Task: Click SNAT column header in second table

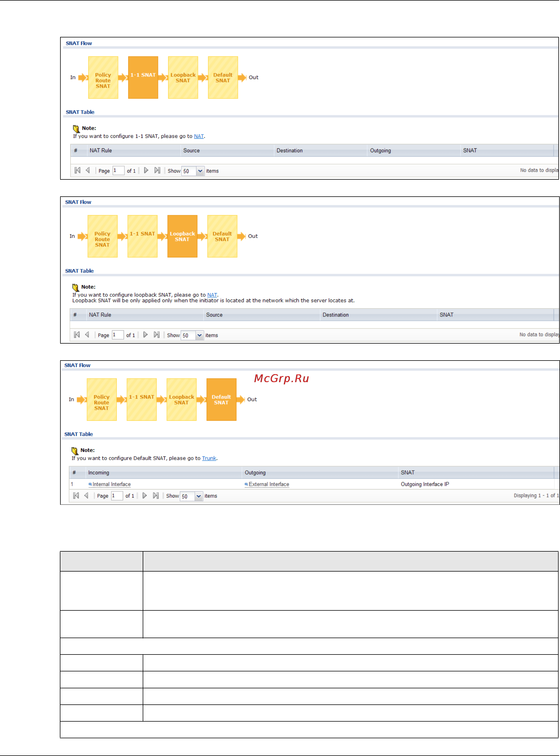Action: point(496,315)
